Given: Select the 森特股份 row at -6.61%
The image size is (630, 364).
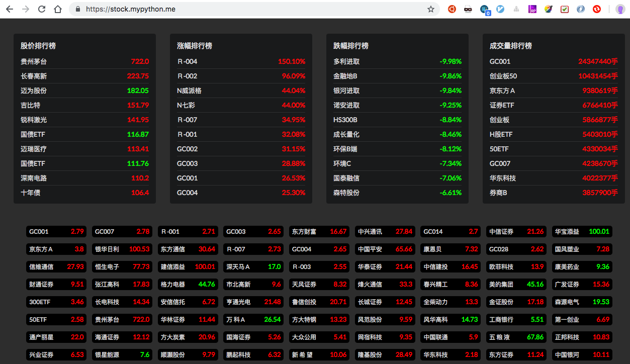Looking at the screenshot, I should 397,193.
